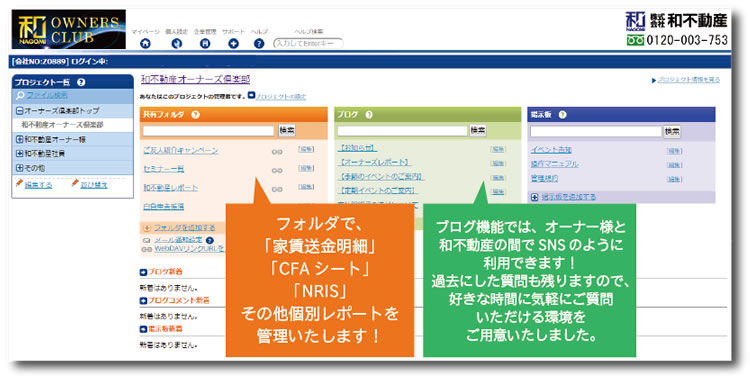Click 編集 for セミナー一覧
The width and height of the screenshot is (750, 380).
[306, 168]
